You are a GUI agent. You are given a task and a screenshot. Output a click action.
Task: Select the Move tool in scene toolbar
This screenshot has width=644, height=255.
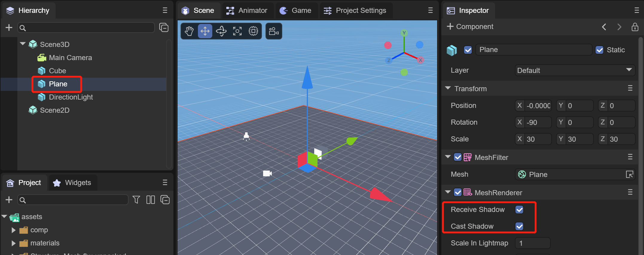[205, 31]
